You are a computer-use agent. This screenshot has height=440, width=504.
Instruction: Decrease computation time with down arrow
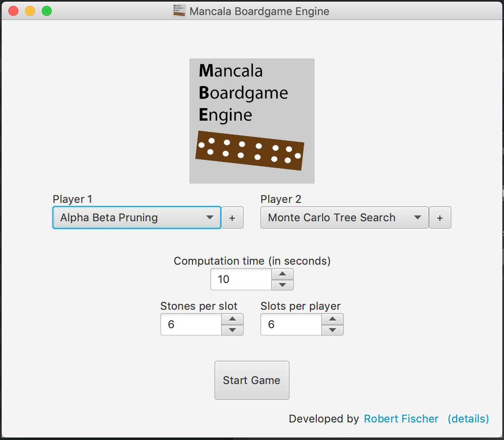[x=282, y=285]
